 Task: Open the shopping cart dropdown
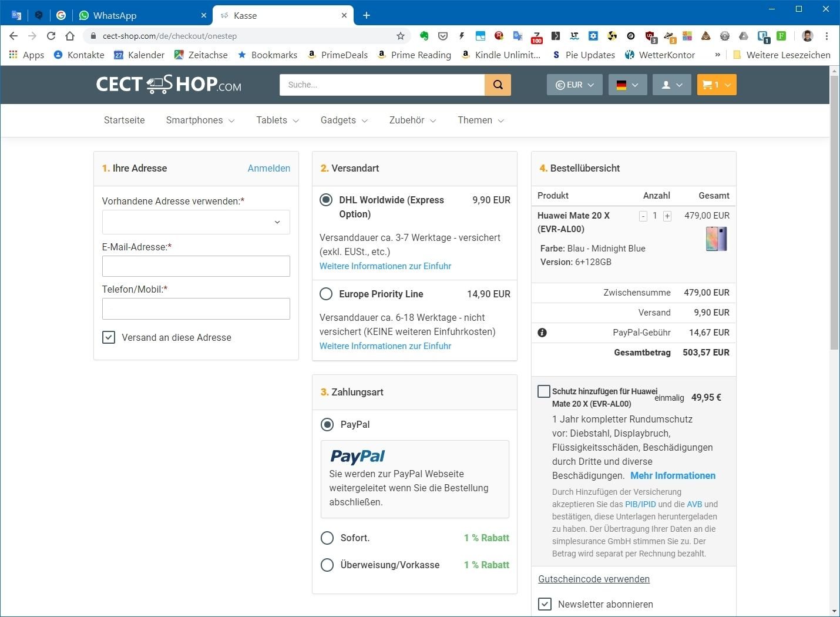pos(716,85)
